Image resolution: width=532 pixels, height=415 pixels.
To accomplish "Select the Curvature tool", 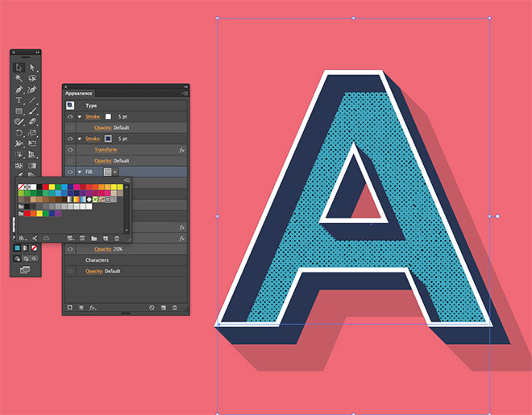I will [x=32, y=89].
